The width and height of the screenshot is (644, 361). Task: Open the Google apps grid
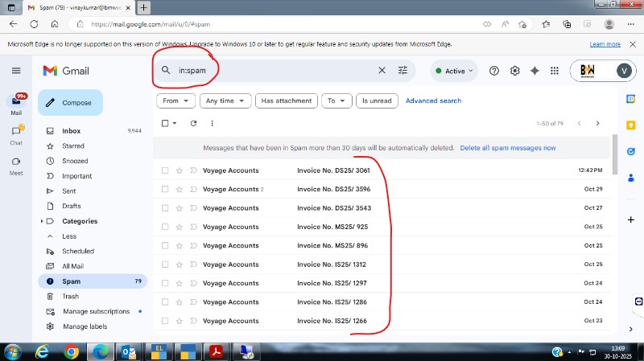click(555, 71)
